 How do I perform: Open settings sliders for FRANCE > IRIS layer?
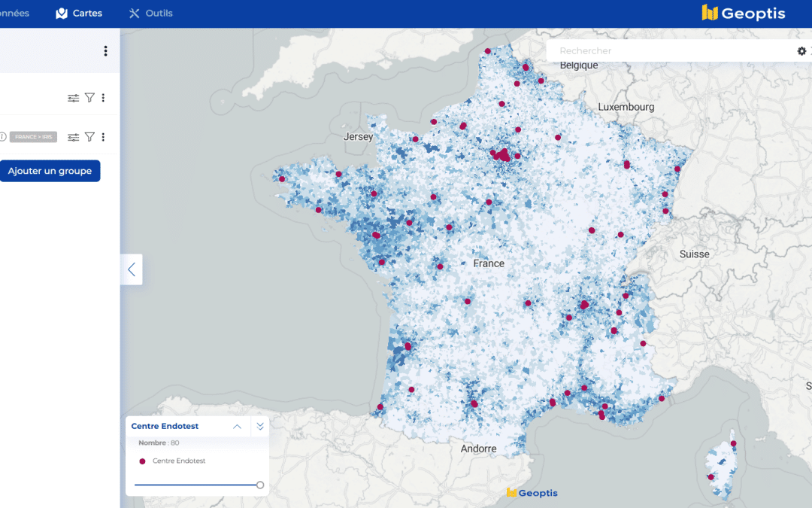73,137
